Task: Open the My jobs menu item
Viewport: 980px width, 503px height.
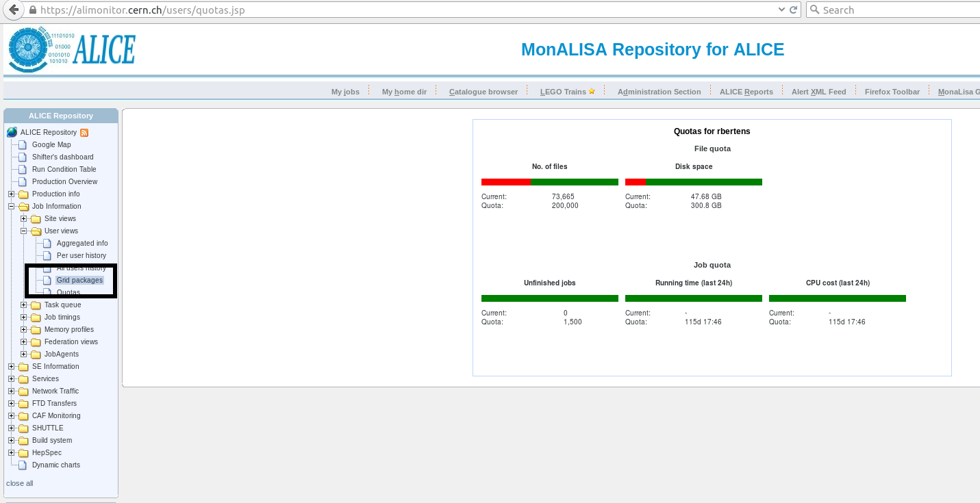Action: (345, 92)
